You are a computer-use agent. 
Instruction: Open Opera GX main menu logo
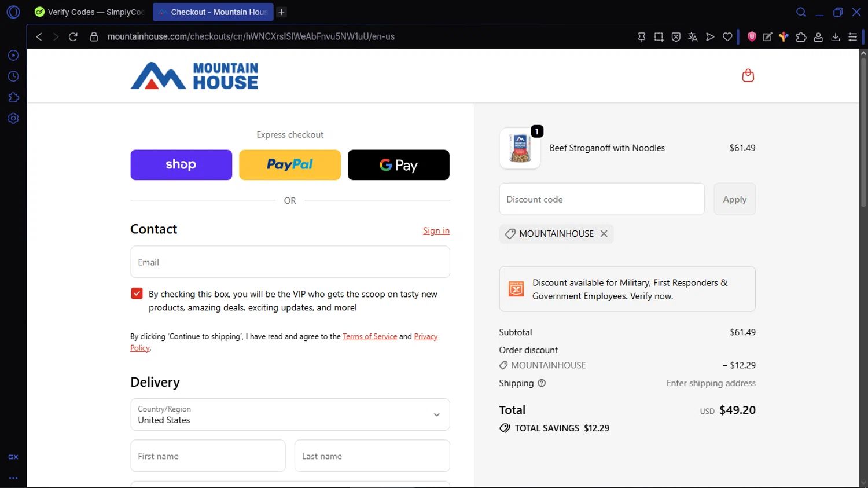tap(13, 12)
